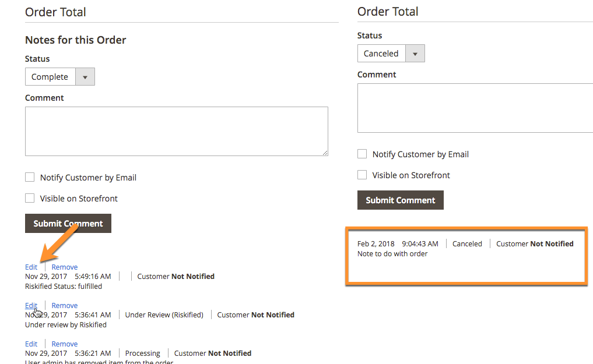Click the Under Review (Riskified) status text
This screenshot has width=593, height=364.
click(164, 315)
